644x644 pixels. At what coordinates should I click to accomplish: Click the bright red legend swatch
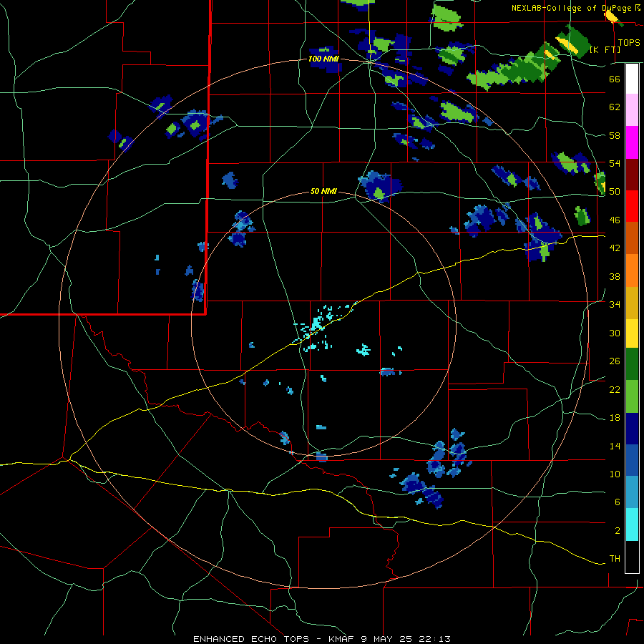pyautogui.click(x=632, y=207)
